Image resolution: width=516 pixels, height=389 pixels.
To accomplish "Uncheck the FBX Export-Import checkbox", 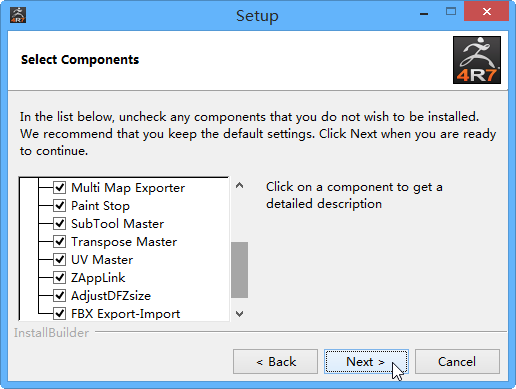I will (59, 313).
